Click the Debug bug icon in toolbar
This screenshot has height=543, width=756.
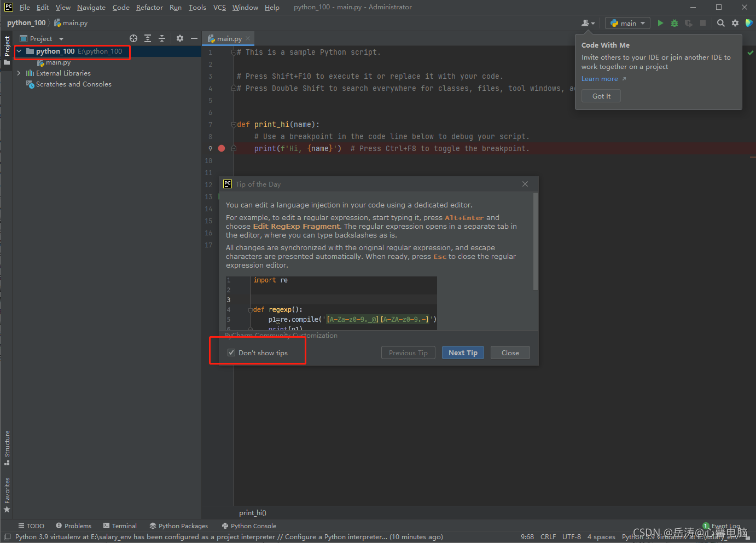pos(674,23)
